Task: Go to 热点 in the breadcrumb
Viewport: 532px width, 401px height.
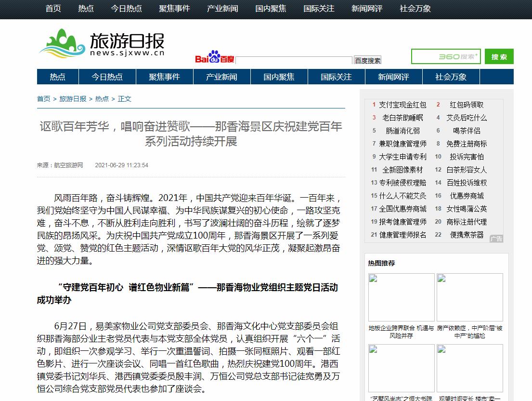Action: point(102,99)
